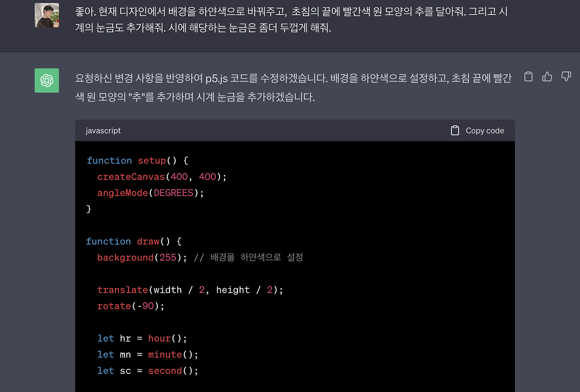Screen dimensions: 580x392
Task: Give thumbs up feedback on the response
Action: [x=547, y=77]
